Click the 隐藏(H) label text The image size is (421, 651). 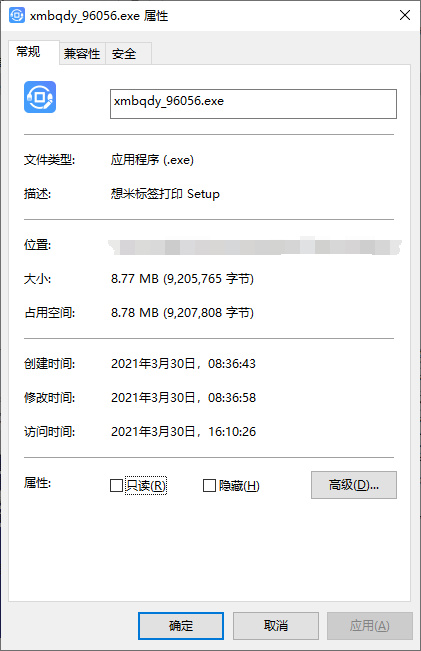click(239, 485)
